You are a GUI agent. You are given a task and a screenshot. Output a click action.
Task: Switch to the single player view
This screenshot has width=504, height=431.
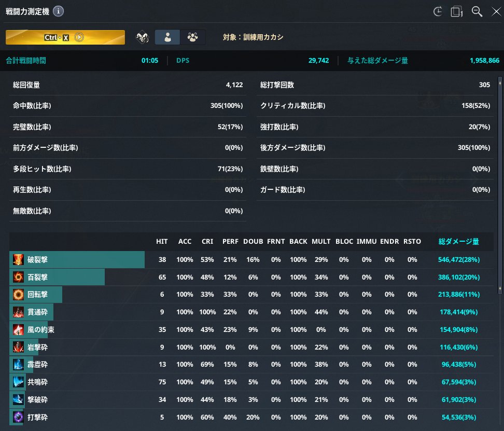coord(167,37)
